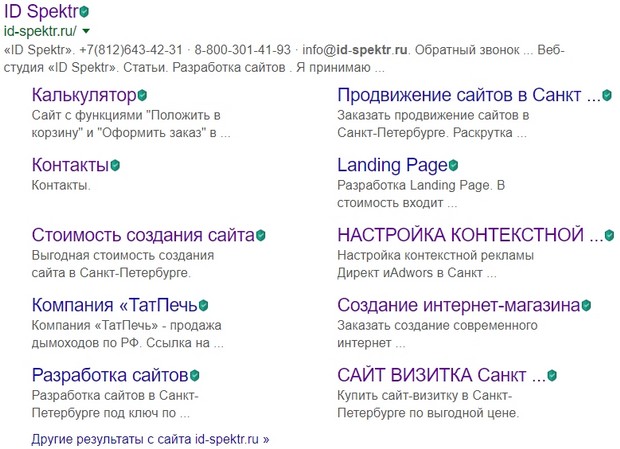Open Разработка сайтов sitelink
This screenshot has height=449, width=620.
(110, 375)
